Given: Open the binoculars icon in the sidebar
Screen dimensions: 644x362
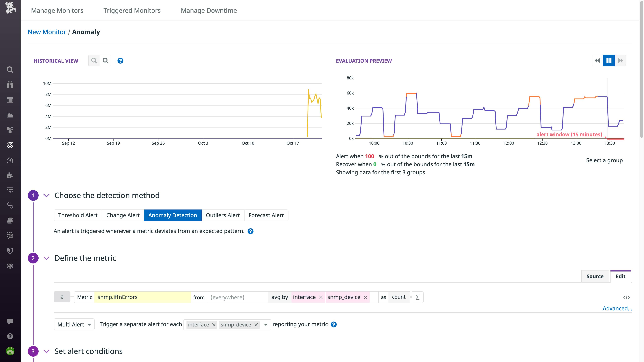Looking at the screenshot, I should (10, 85).
